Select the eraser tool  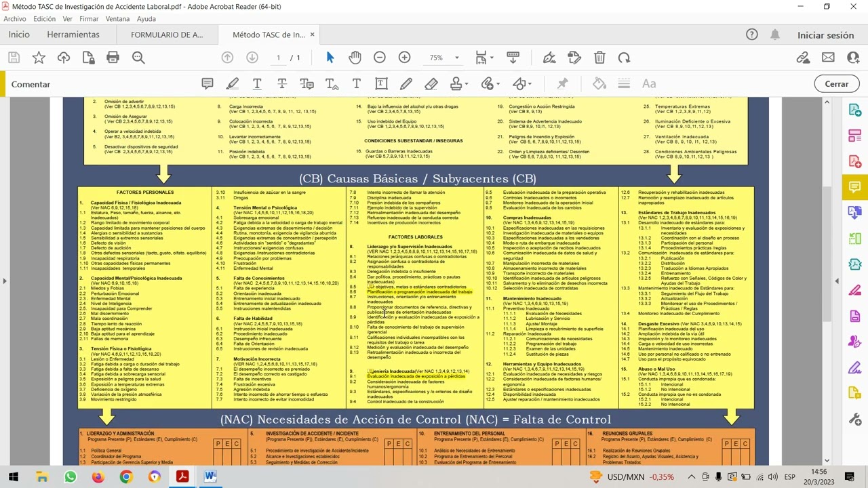tap(431, 84)
